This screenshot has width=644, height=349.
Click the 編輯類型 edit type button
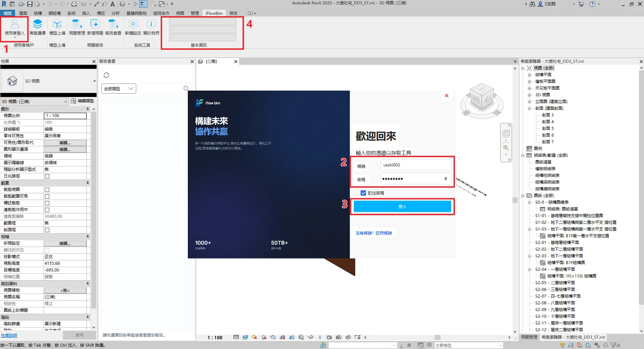(x=83, y=101)
